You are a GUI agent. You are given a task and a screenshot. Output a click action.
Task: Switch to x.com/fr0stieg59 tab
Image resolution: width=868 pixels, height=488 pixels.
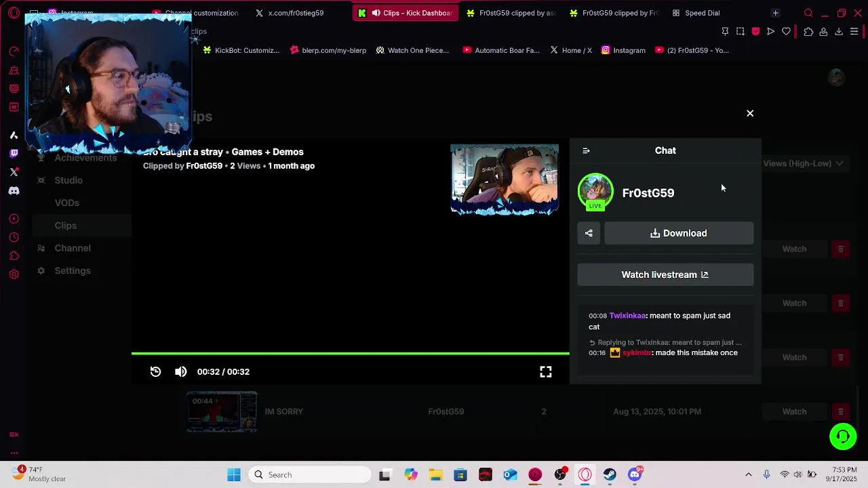point(296,13)
